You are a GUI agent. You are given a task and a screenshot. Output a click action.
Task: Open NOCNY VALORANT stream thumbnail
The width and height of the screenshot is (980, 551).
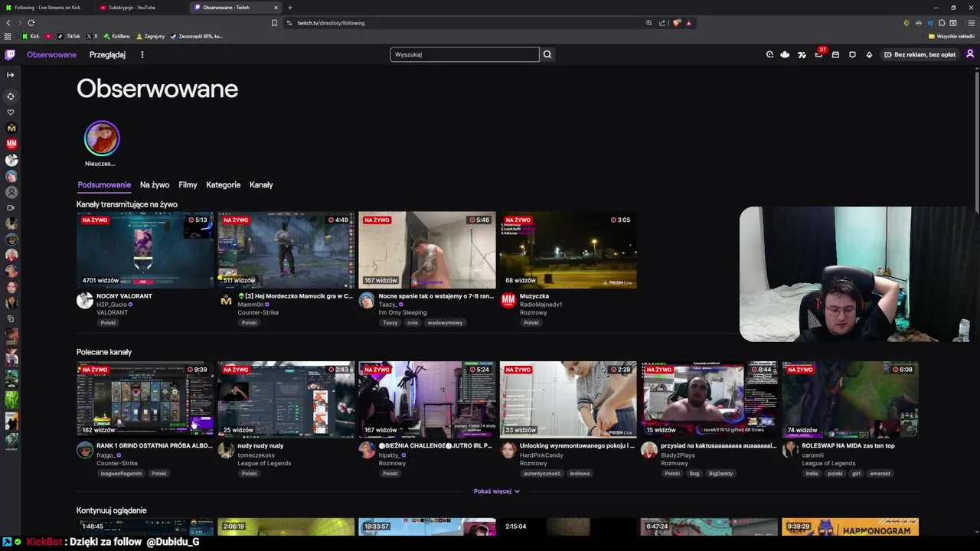point(145,250)
